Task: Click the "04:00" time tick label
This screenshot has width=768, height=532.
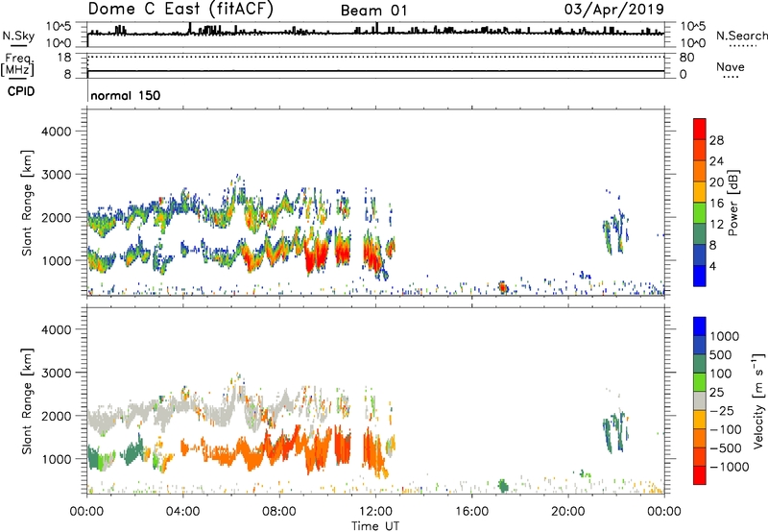Action: 182,512
